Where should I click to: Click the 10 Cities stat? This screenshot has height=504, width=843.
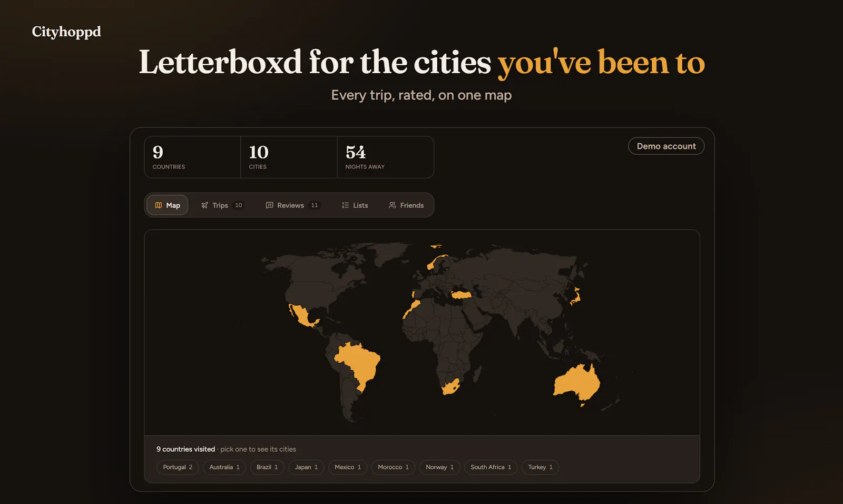[289, 157]
